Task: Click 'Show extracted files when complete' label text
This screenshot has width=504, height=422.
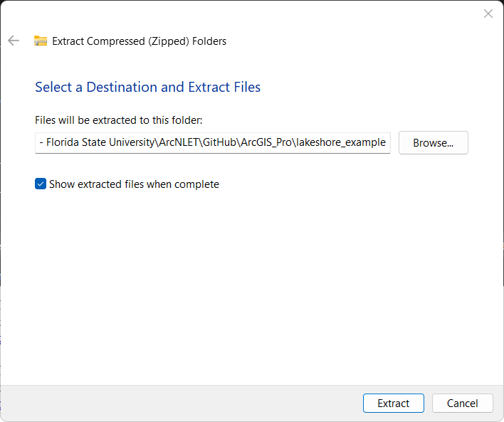Action: [x=134, y=184]
